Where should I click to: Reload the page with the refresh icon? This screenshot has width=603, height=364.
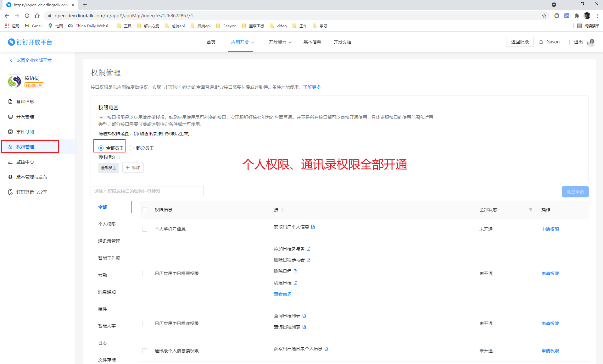coord(27,16)
